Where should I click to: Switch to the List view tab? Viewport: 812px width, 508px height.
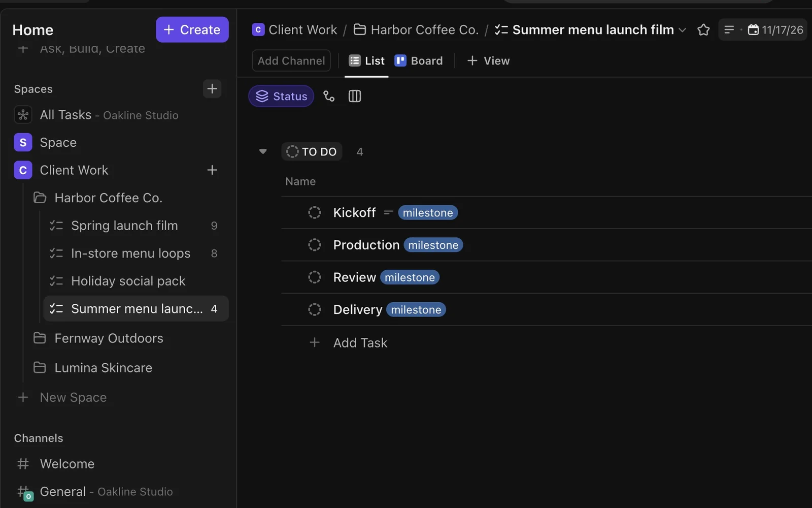(366, 61)
